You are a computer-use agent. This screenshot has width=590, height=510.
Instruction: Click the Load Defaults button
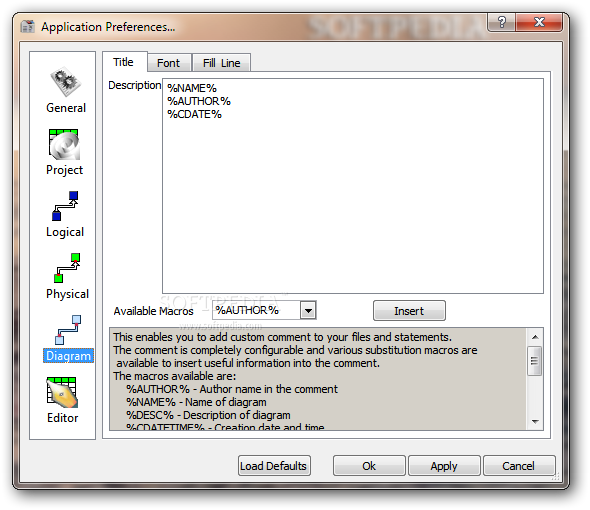click(x=274, y=466)
